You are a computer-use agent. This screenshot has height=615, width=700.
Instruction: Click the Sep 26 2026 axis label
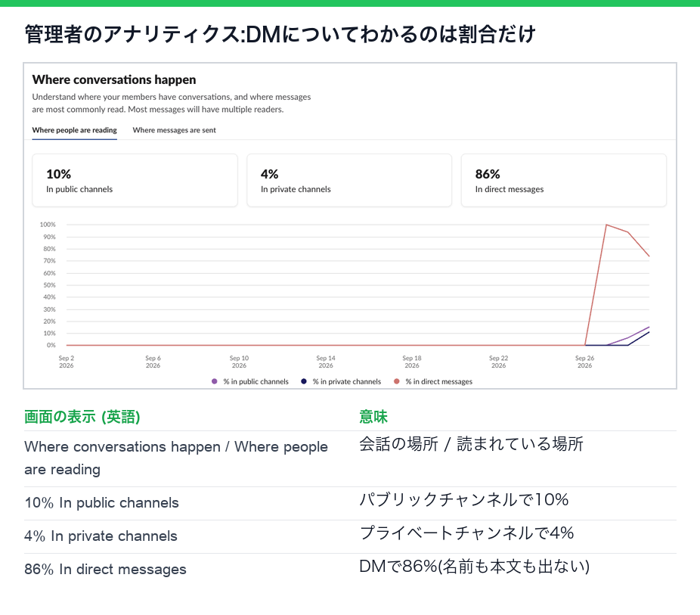pyautogui.click(x=584, y=362)
